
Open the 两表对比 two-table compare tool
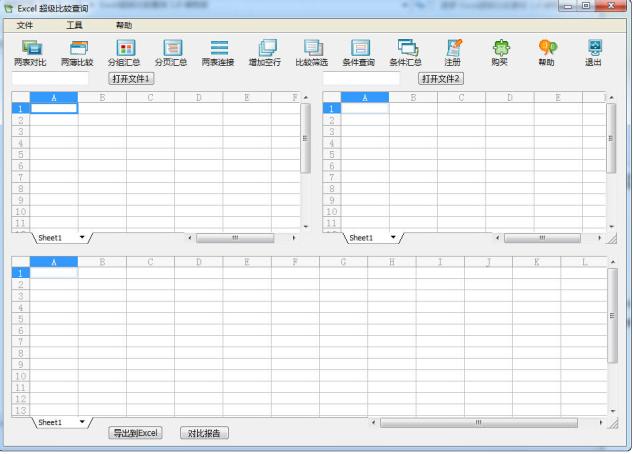(x=30, y=53)
